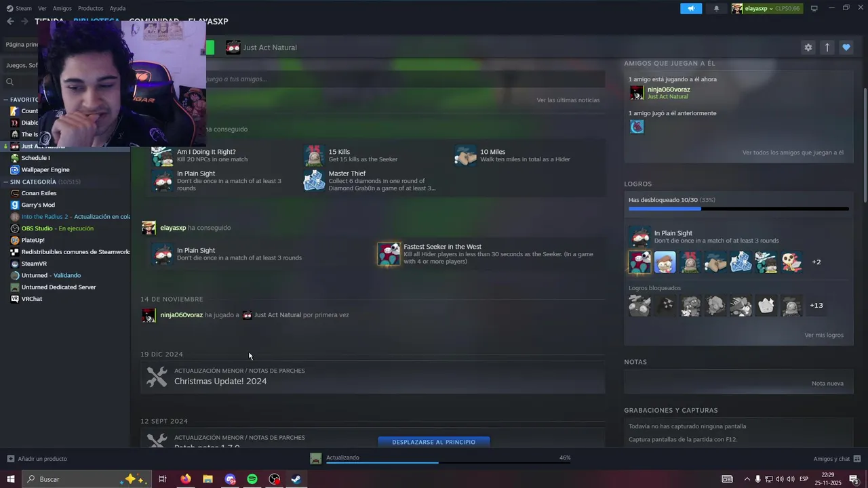Open elayasxp profile link in activity
This screenshot has width=868, height=488.
pos(173,228)
